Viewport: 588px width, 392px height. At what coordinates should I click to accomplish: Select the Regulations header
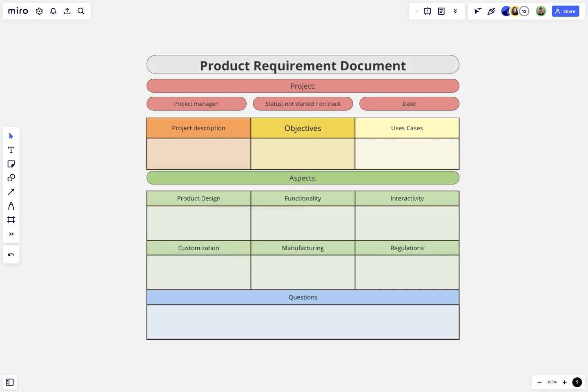pos(407,248)
